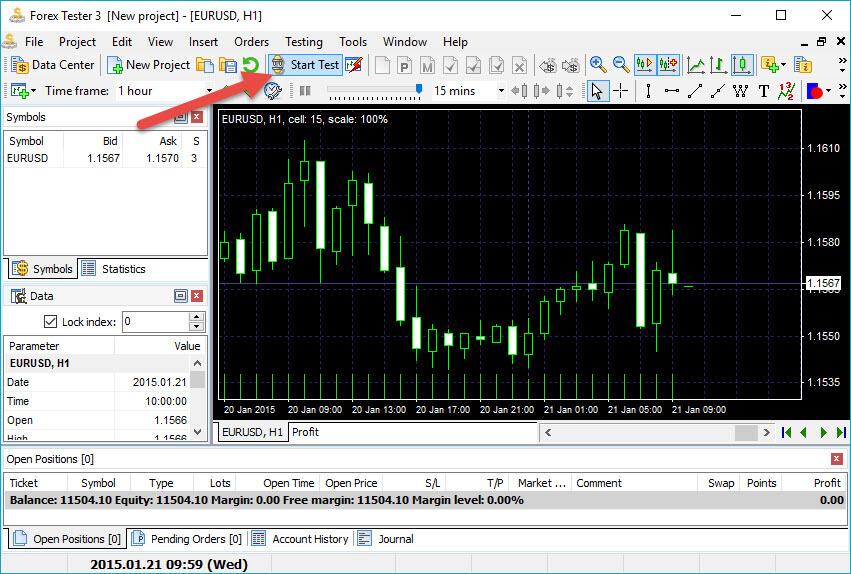Toggle the candlestick chart mode button
851x574 pixels.
[x=741, y=65]
